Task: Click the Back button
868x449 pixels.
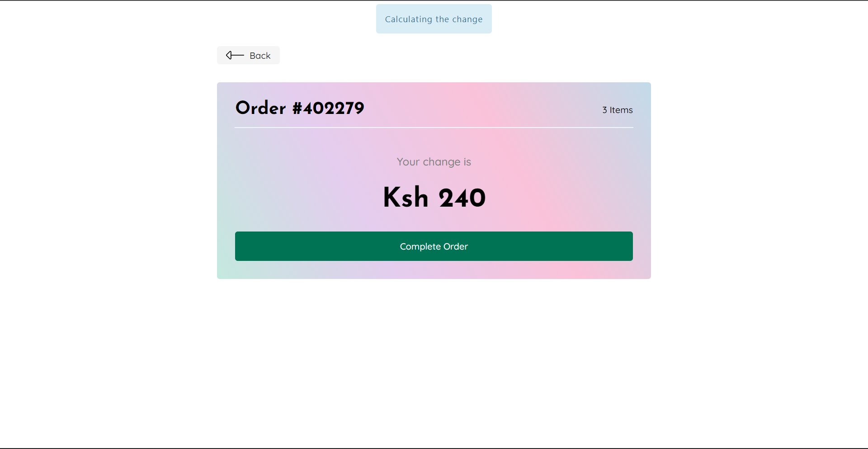Action: [x=248, y=55]
